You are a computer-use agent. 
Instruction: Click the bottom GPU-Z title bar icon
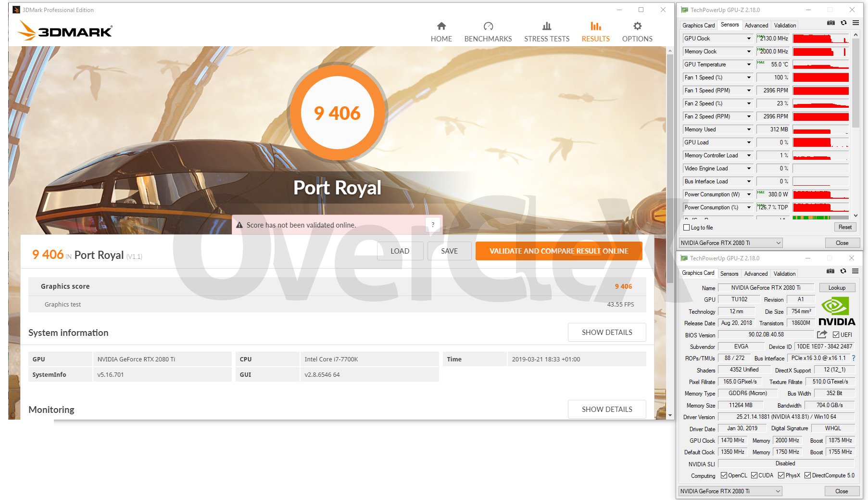pos(684,258)
